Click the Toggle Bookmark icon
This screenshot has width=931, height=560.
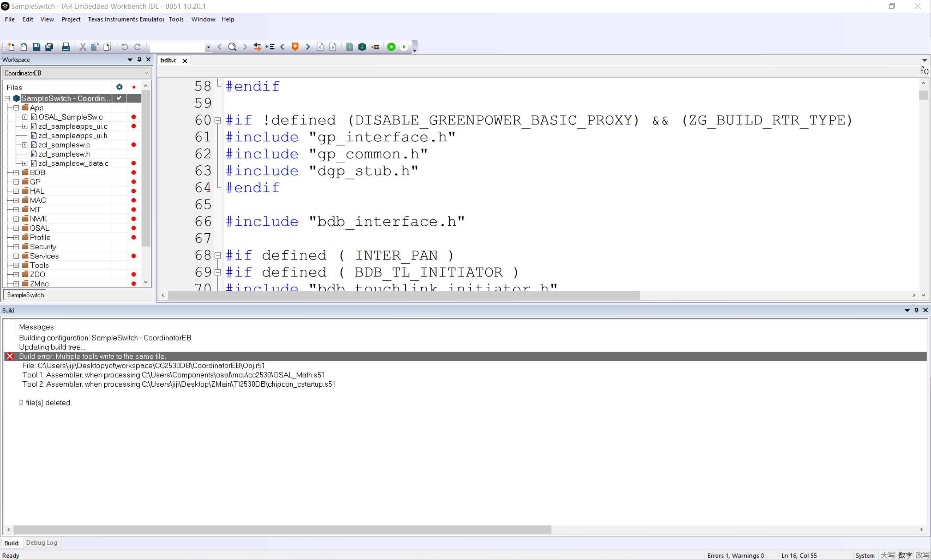[x=295, y=47]
